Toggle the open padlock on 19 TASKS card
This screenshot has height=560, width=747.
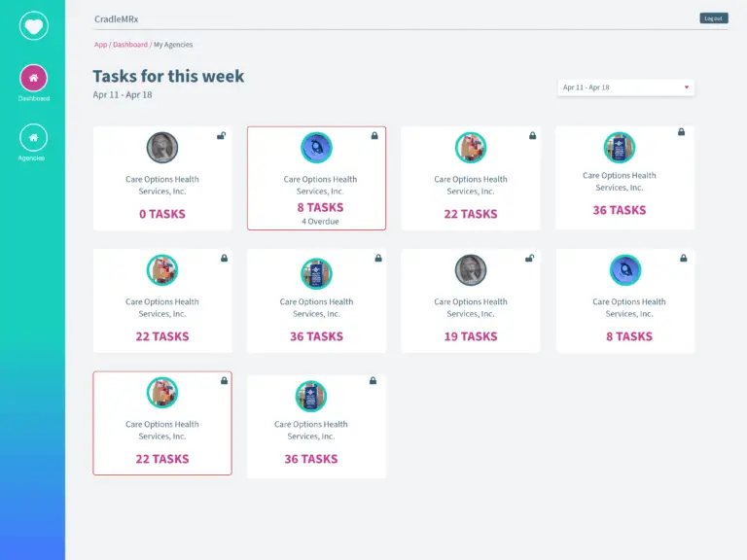pyautogui.click(x=529, y=259)
